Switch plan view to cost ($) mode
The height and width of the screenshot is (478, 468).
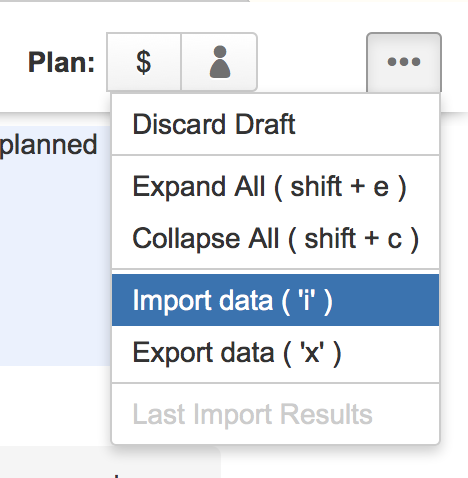point(144,62)
